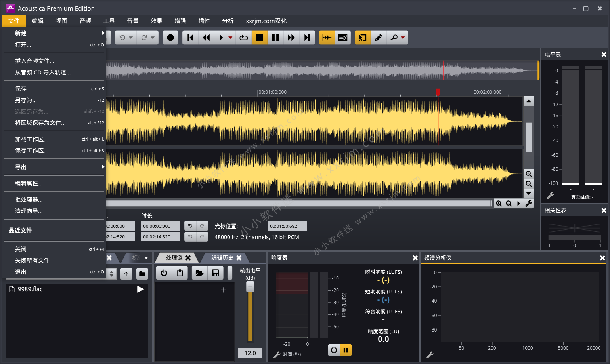
Task: Click horizontal zoom-in magnifier below waveform
Action: tap(499, 204)
